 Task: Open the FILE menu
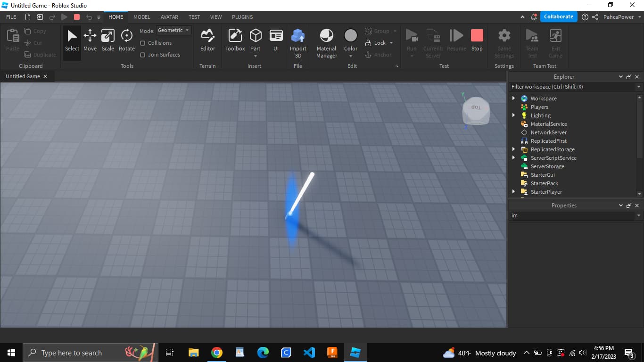click(11, 17)
